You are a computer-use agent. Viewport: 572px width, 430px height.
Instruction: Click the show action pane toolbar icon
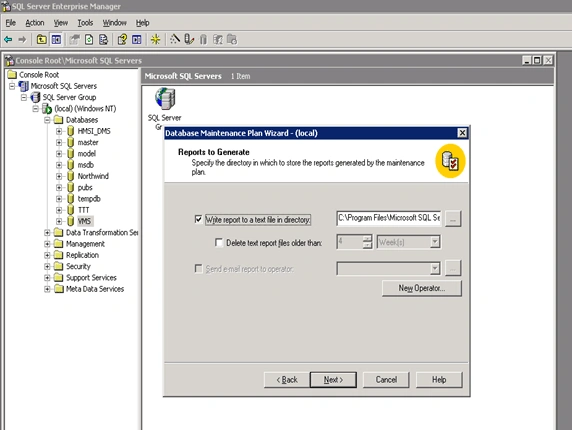pyautogui.click(x=137, y=39)
